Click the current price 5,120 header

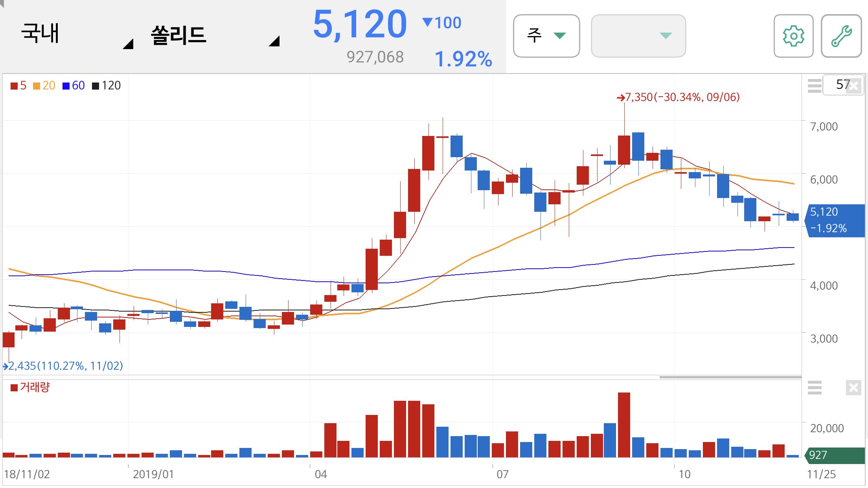click(x=360, y=24)
